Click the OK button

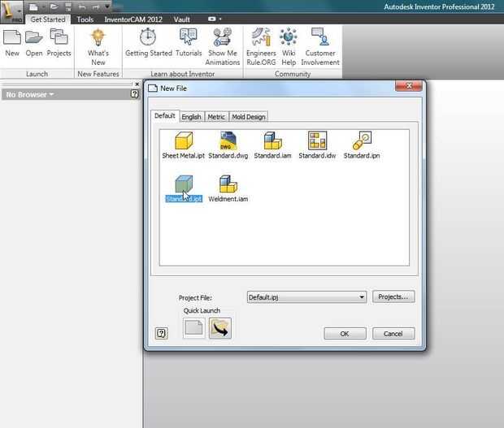pyautogui.click(x=345, y=334)
